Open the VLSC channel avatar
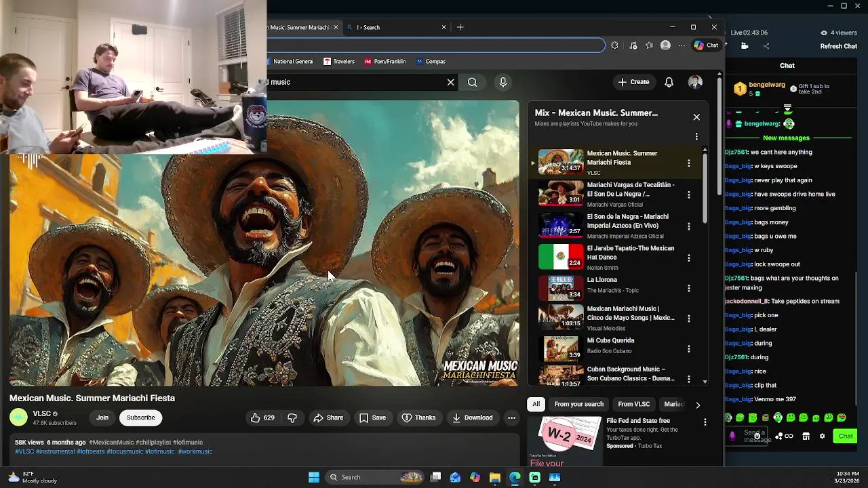The image size is (868, 488). pos(18,418)
